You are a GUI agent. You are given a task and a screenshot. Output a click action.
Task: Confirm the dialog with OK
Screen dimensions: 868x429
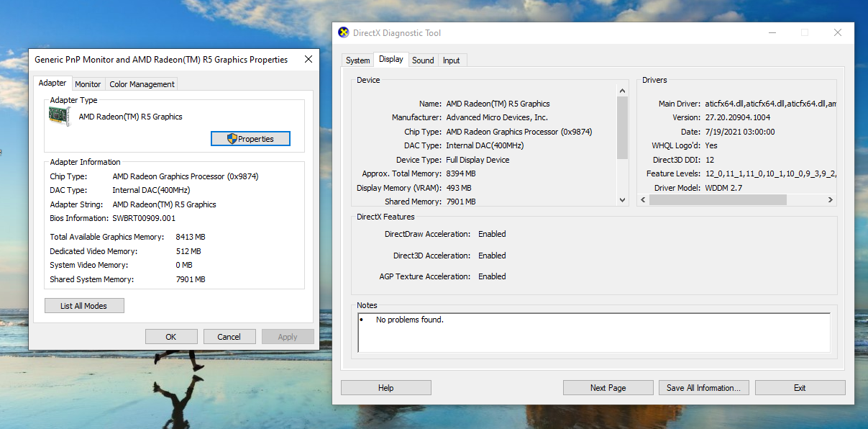coord(171,337)
